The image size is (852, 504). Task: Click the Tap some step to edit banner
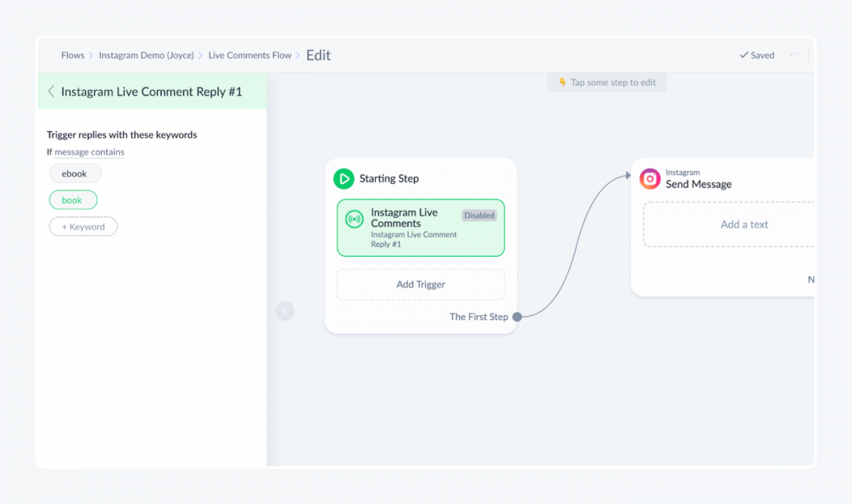coord(607,82)
